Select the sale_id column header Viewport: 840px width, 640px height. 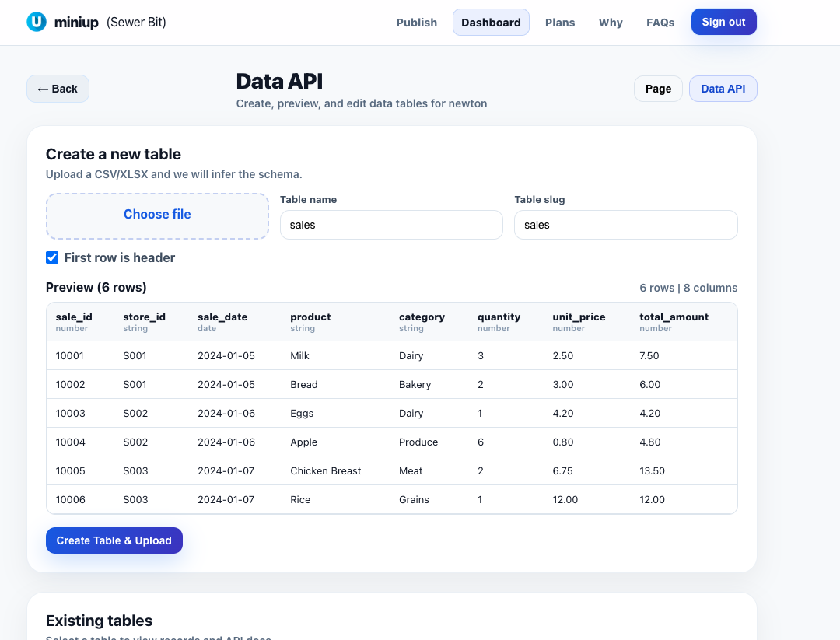[x=74, y=321]
